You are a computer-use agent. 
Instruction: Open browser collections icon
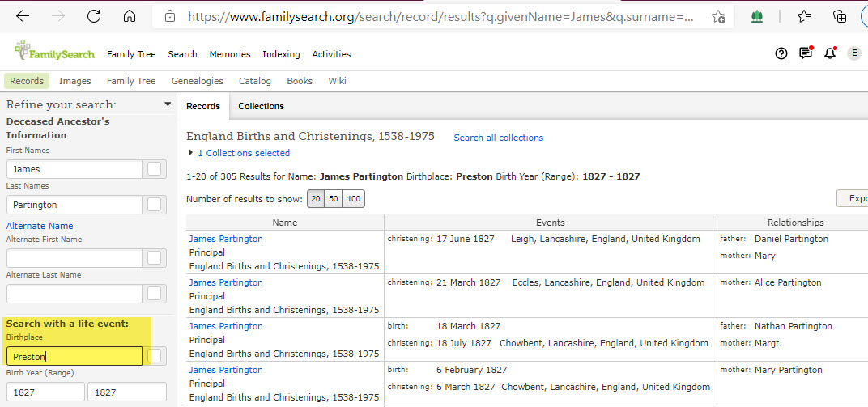(x=840, y=17)
